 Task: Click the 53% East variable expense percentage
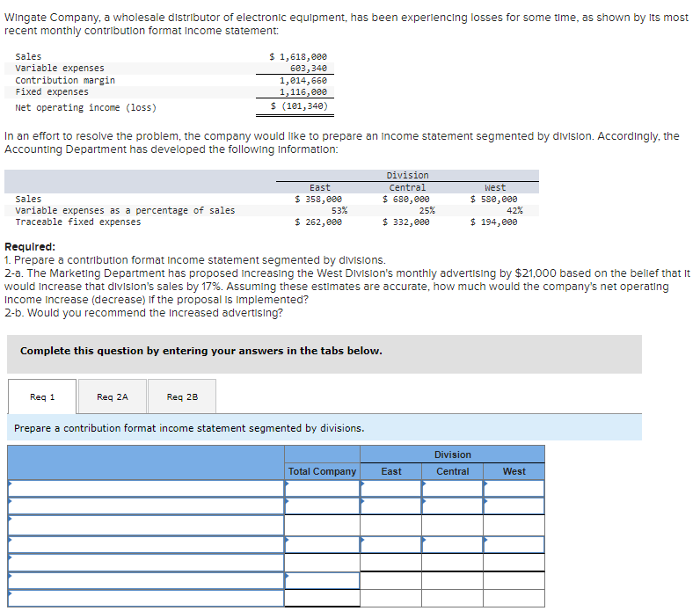pyautogui.click(x=339, y=210)
